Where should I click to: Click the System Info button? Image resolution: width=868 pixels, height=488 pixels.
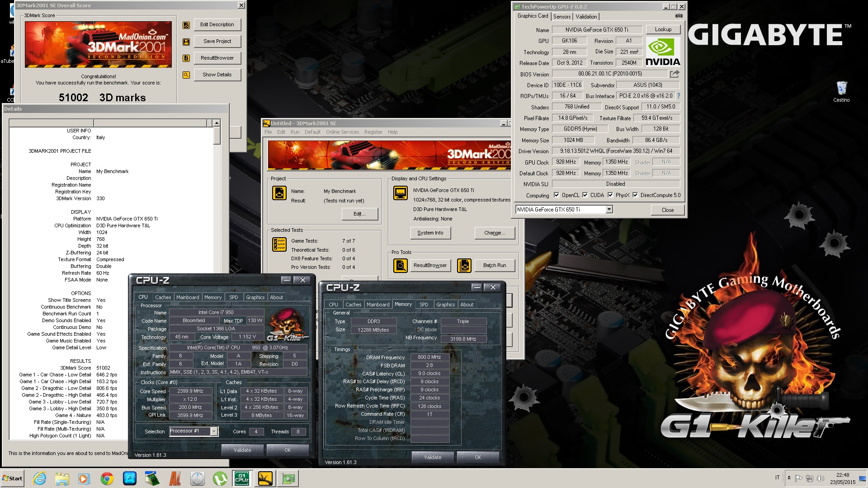click(x=430, y=233)
